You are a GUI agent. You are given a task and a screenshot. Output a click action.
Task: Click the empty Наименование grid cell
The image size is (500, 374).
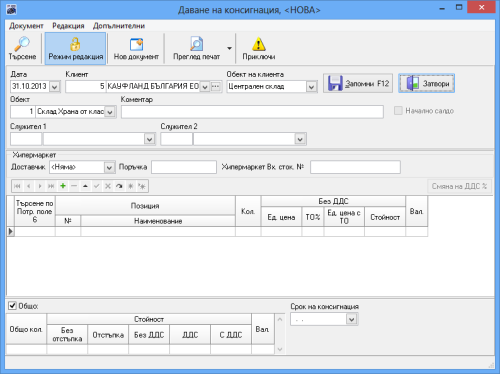tap(158, 231)
